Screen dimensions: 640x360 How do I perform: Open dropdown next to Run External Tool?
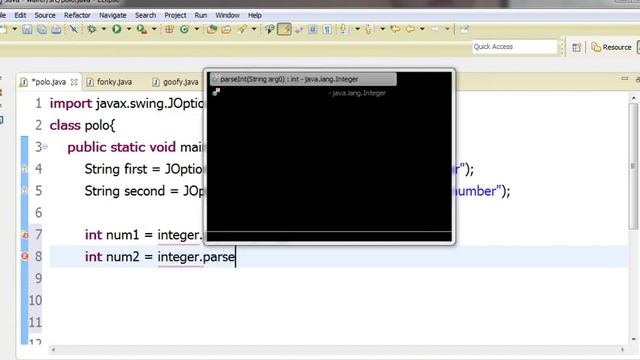tap(154, 29)
